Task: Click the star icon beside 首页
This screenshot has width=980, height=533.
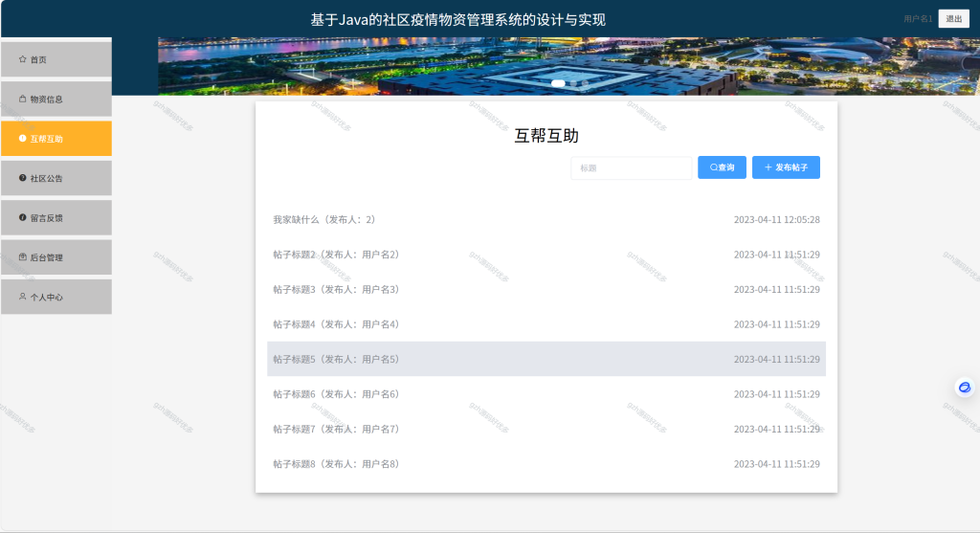Action: click(x=23, y=59)
